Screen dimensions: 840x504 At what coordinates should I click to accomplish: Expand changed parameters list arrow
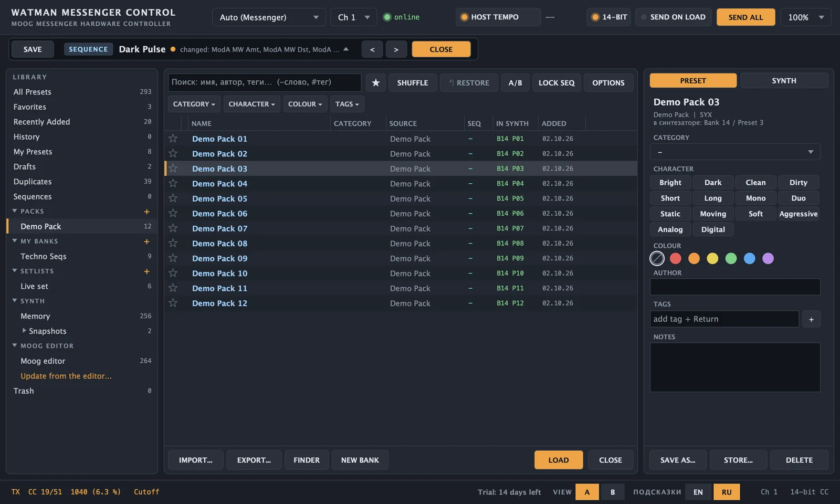346,49
